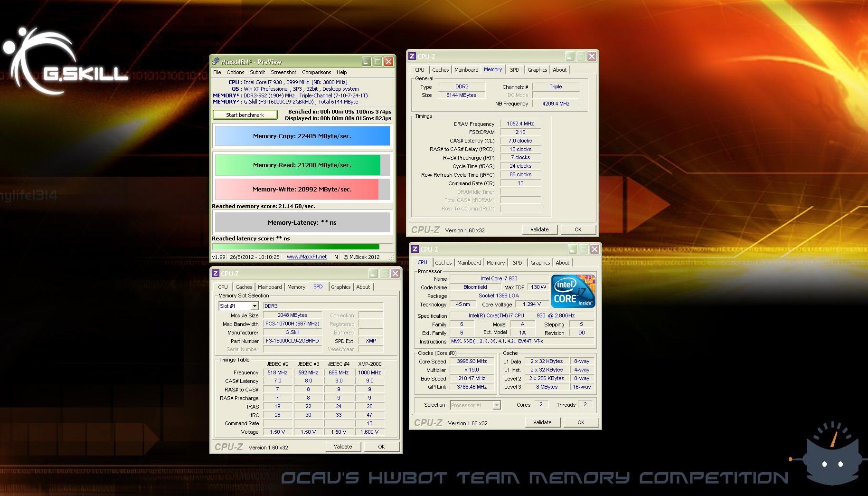This screenshot has height=496, width=868.
Task: Click the Part Number F3-16000CL9-2GBRHD field
Action: [x=292, y=341]
